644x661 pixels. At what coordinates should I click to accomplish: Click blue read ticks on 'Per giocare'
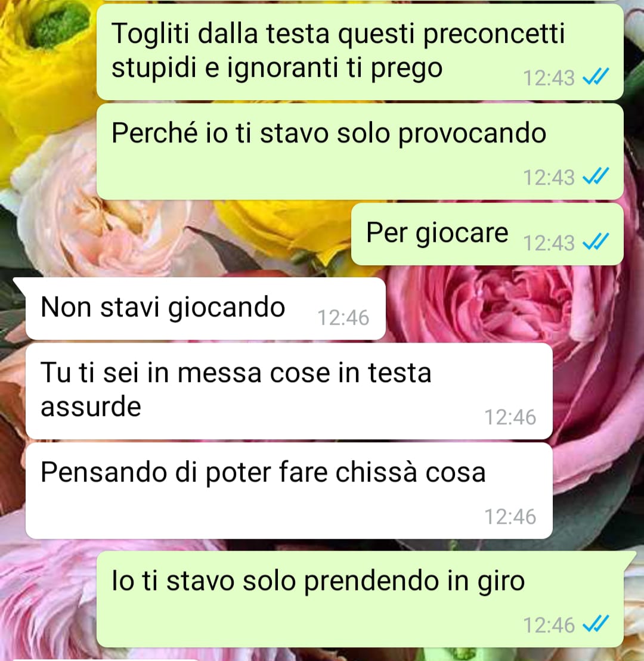[x=596, y=242]
